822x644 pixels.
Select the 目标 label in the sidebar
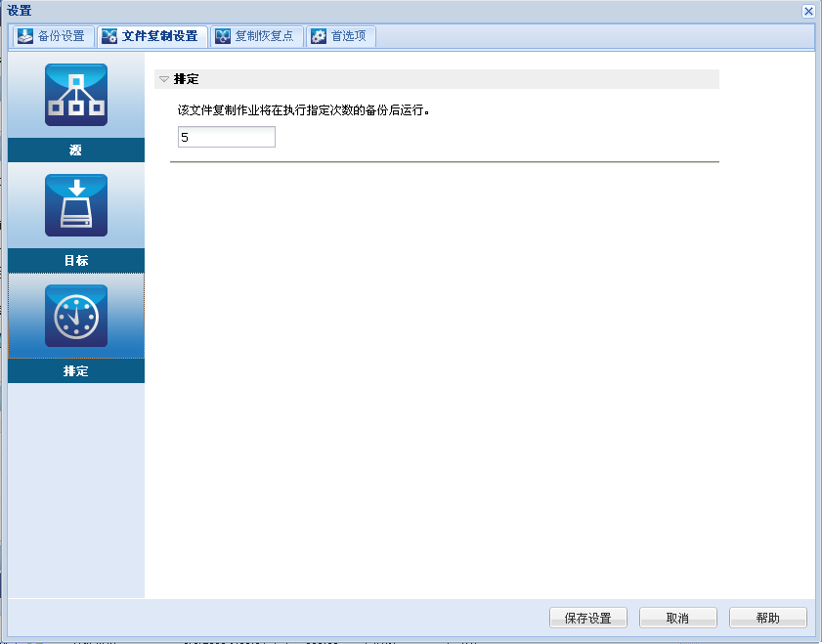[x=75, y=260]
